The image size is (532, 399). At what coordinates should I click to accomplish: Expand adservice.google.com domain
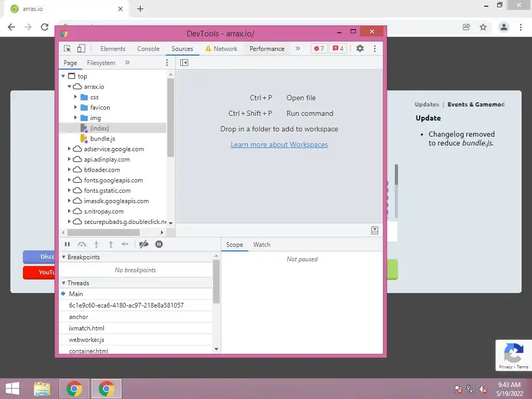[69, 149]
